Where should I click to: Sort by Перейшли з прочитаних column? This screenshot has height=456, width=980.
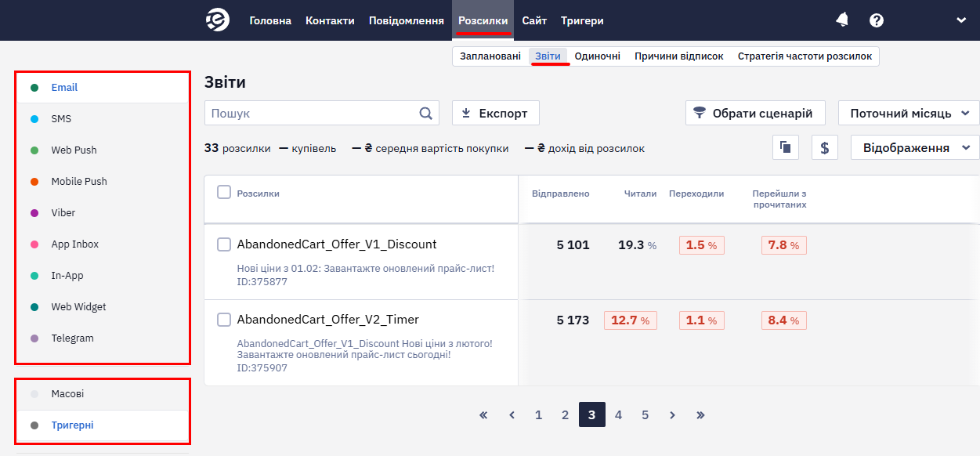779,199
